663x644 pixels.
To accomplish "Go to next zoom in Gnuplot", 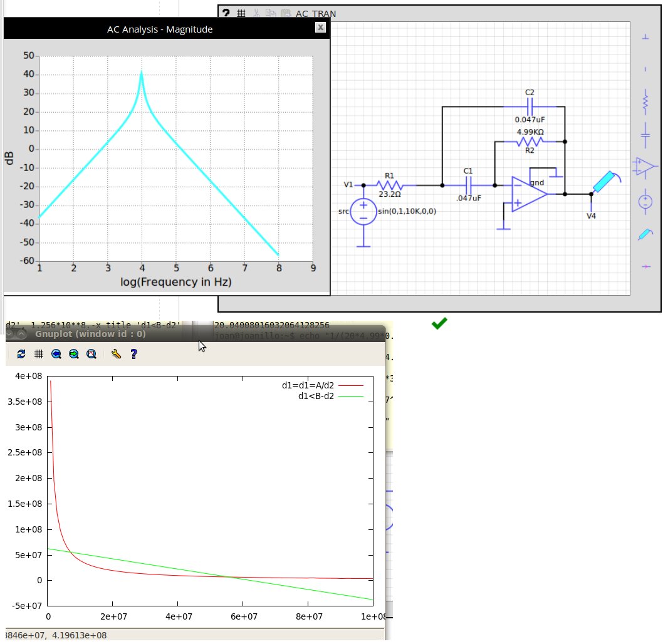I will click(74, 354).
